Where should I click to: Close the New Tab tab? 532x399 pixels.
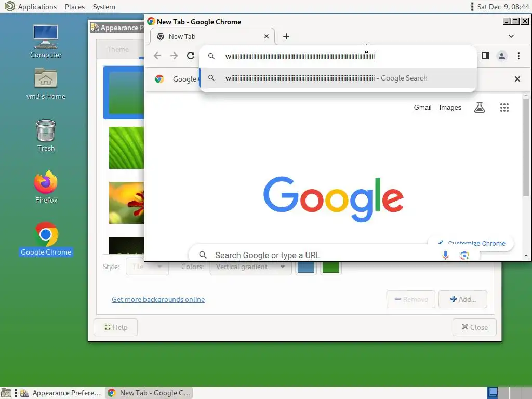[x=267, y=36]
